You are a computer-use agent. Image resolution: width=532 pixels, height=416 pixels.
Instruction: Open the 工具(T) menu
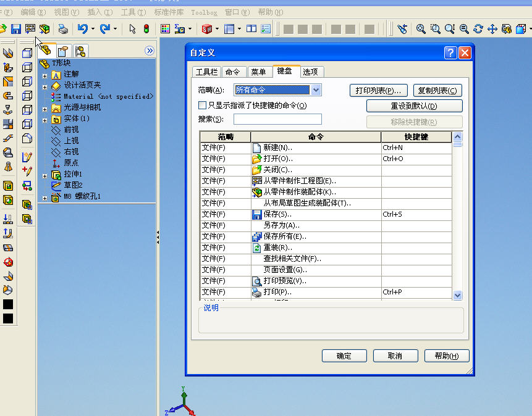[x=133, y=12]
